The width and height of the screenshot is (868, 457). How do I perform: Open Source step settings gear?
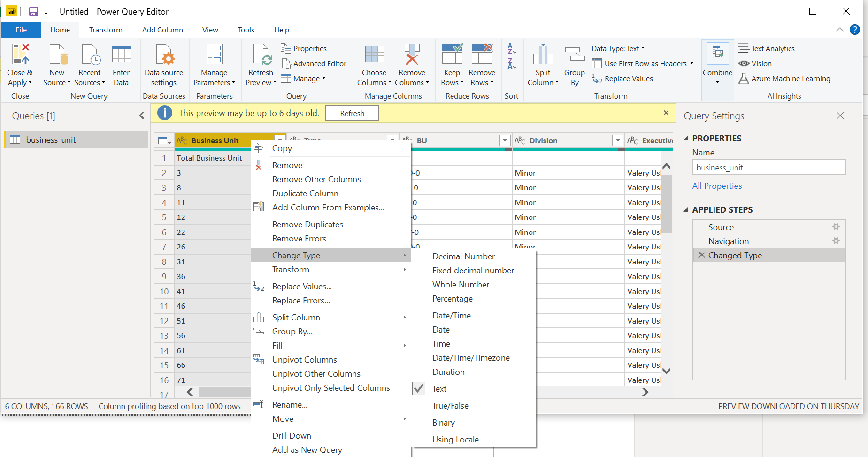point(836,227)
